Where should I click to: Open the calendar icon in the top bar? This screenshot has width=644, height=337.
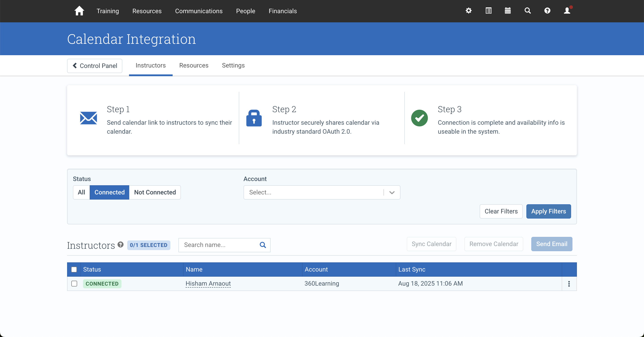point(508,11)
